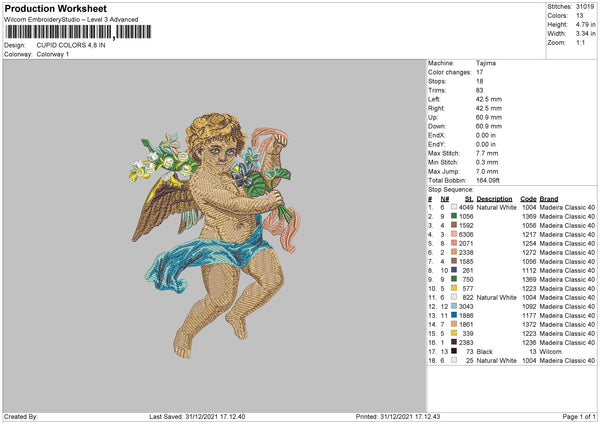Click the stitch count '3043' in stop 12

point(466,307)
